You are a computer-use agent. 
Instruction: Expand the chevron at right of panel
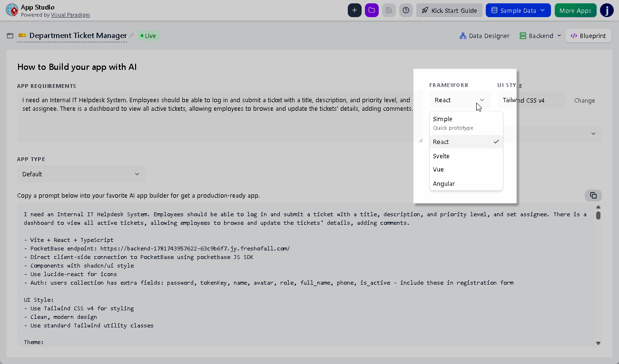pyautogui.click(x=593, y=134)
